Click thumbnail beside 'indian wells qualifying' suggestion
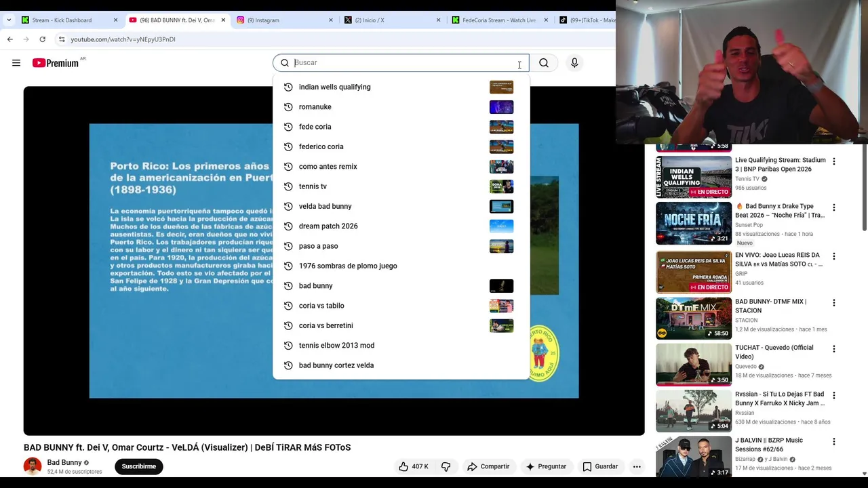 pyautogui.click(x=501, y=87)
